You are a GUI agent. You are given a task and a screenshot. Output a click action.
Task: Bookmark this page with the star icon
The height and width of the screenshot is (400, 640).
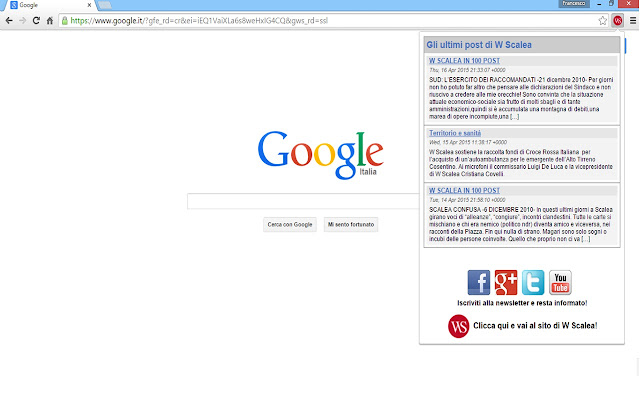tap(602, 20)
